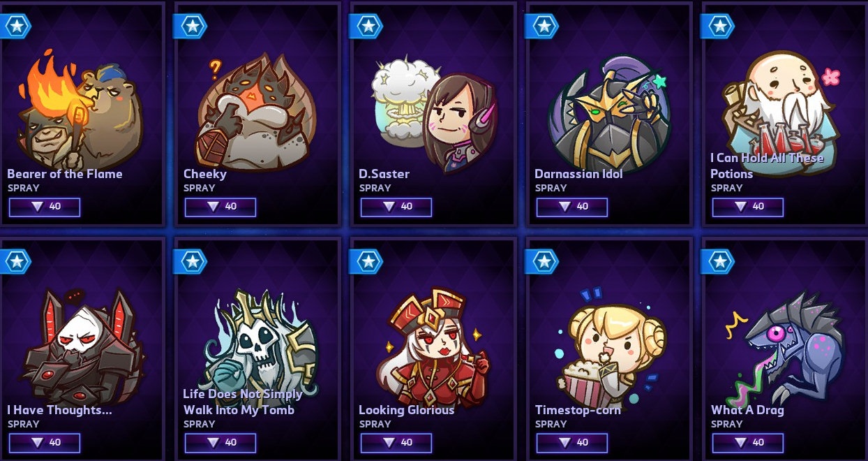Click the blue star badge on the Cheeky card
Screen dimensions: 868x461
point(191,27)
